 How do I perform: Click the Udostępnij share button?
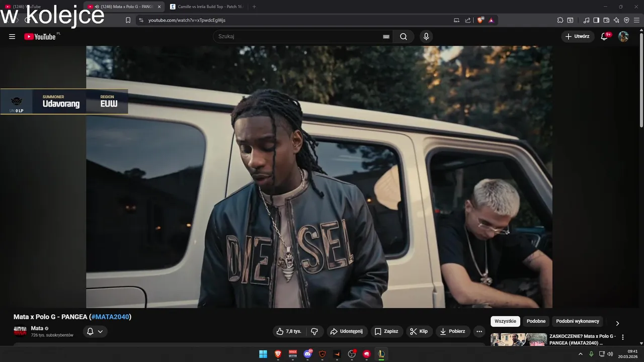pos(347,331)
